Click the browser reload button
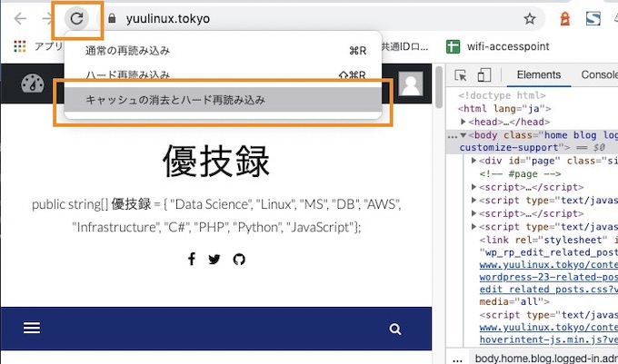Screen dimensions: 618x364 coord(76,18)
